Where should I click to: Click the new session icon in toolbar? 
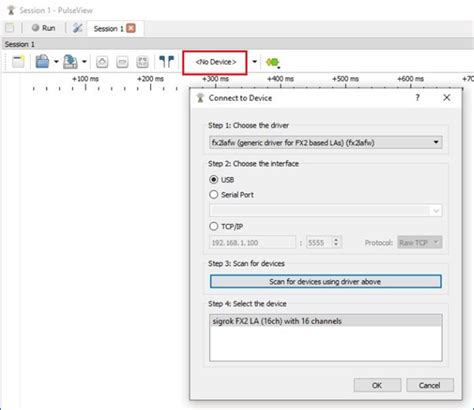click(x=18, y=62)
